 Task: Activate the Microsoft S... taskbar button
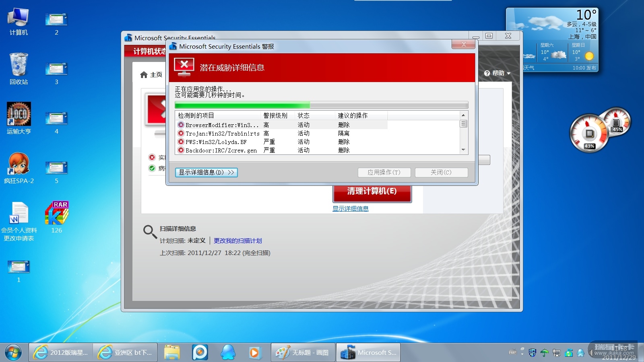click(368, 352)
